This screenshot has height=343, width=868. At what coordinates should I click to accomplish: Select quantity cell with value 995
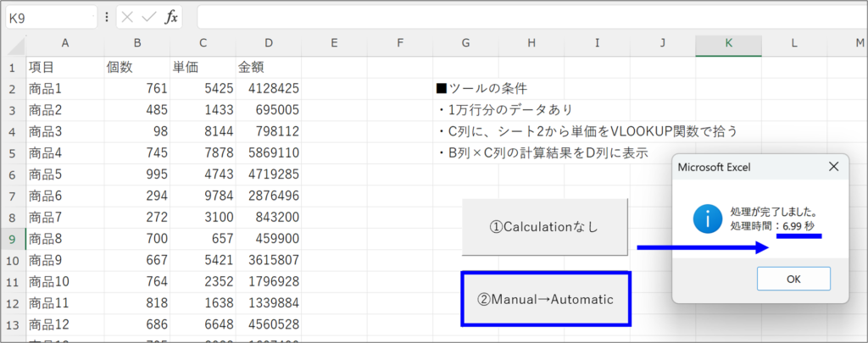click(x=137, y=174)
